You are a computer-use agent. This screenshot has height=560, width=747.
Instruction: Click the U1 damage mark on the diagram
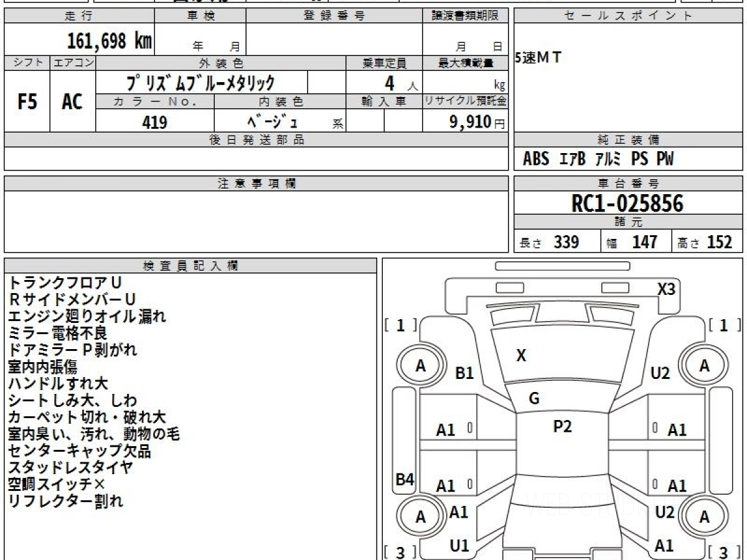point(459,546)
